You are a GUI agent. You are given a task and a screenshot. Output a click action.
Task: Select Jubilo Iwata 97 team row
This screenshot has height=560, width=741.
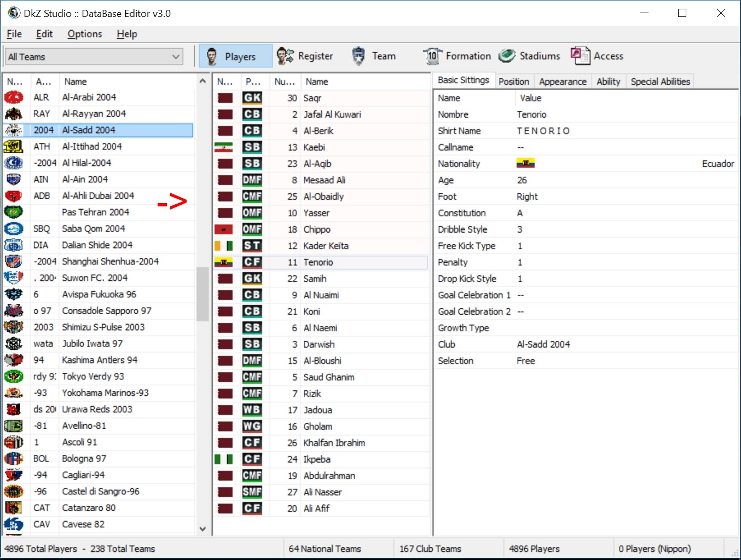99,344
